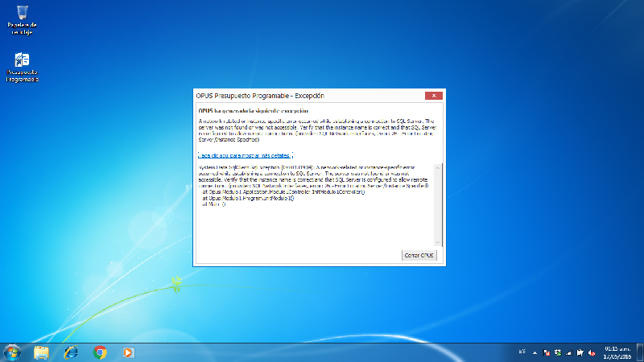The height and width of the screenshot is (362, 644).
Task: Click the green sync tray icon
Action: (559, 352)
